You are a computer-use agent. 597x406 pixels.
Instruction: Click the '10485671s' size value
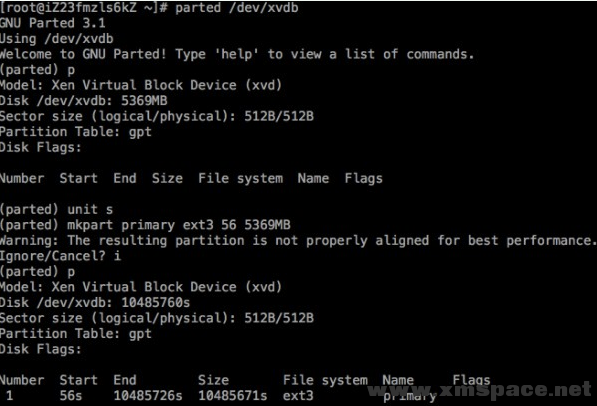click(233, 396)
